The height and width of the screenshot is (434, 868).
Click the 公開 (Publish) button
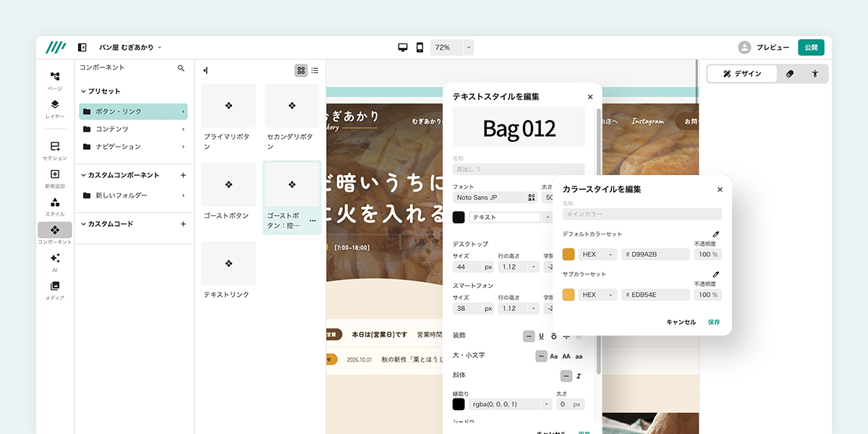coord(811,47)
